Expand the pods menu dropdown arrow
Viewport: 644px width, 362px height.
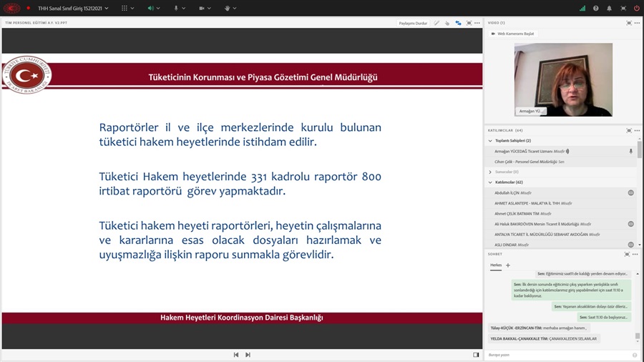132,8
